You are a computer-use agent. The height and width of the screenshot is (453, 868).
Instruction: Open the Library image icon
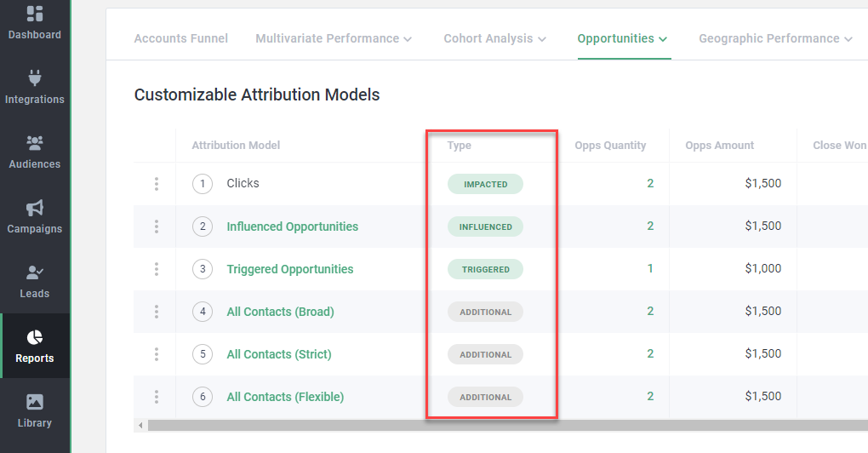click(35, 402)
